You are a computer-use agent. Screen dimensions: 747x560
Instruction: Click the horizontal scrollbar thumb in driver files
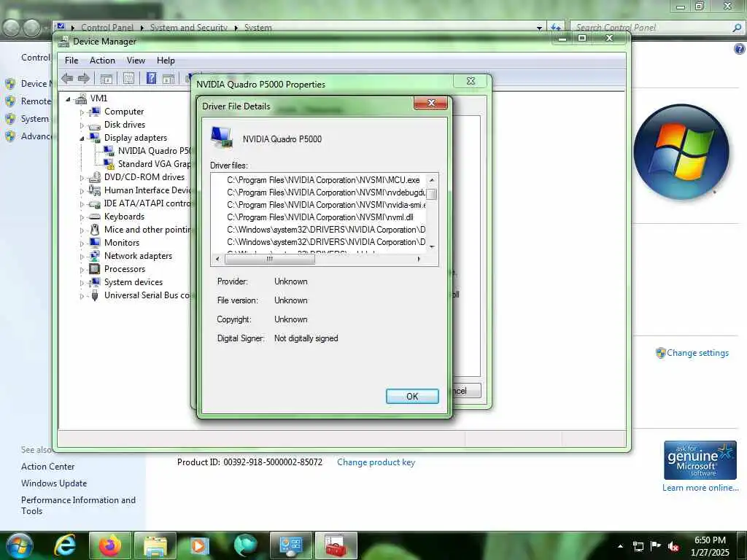click(x=270, y=259)
